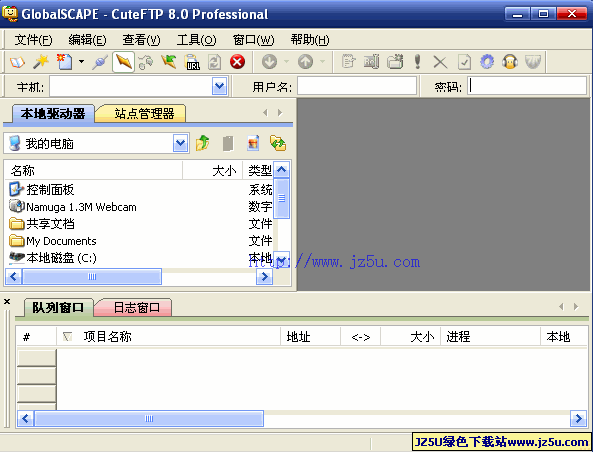This screenshot has width=593, height=452.
Task: Click the up one folder icon
Action: tap(203, 143)
